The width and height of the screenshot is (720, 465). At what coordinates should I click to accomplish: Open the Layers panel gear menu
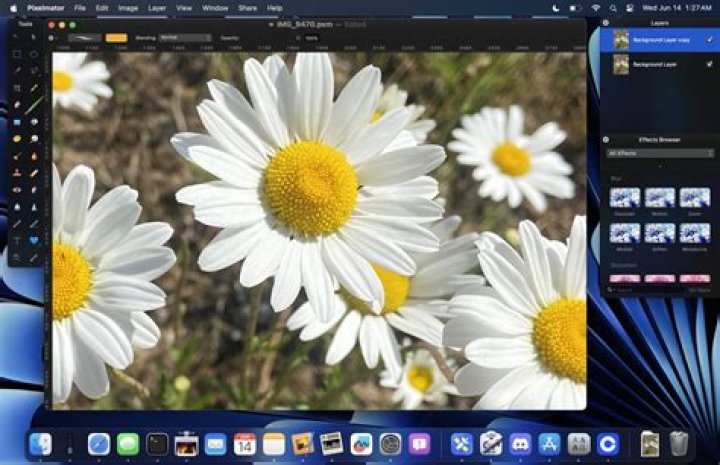[606, 22]
